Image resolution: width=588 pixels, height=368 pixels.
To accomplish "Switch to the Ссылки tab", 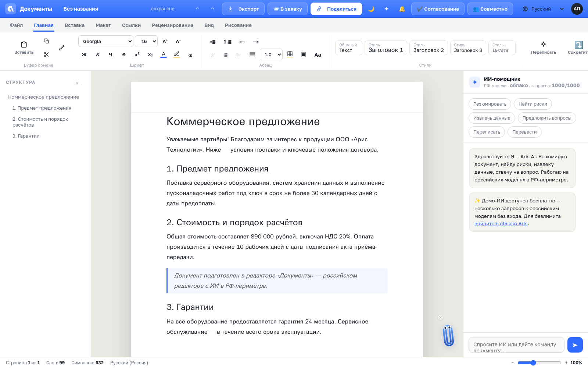I will pos(131,25).
